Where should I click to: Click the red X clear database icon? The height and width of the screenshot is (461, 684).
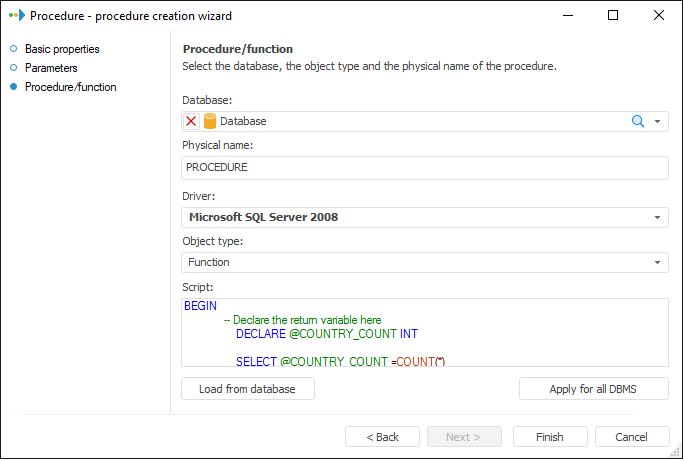point(192,121)
